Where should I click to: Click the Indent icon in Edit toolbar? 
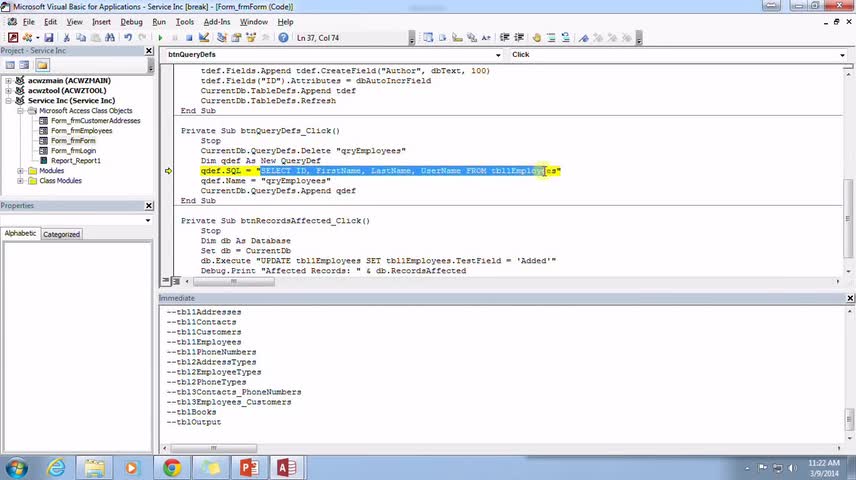pos(504,38)
